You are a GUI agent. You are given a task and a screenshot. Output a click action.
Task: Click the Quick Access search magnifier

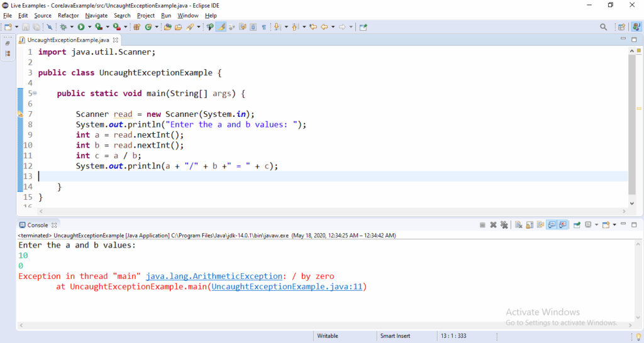click(x=603, y=27)
